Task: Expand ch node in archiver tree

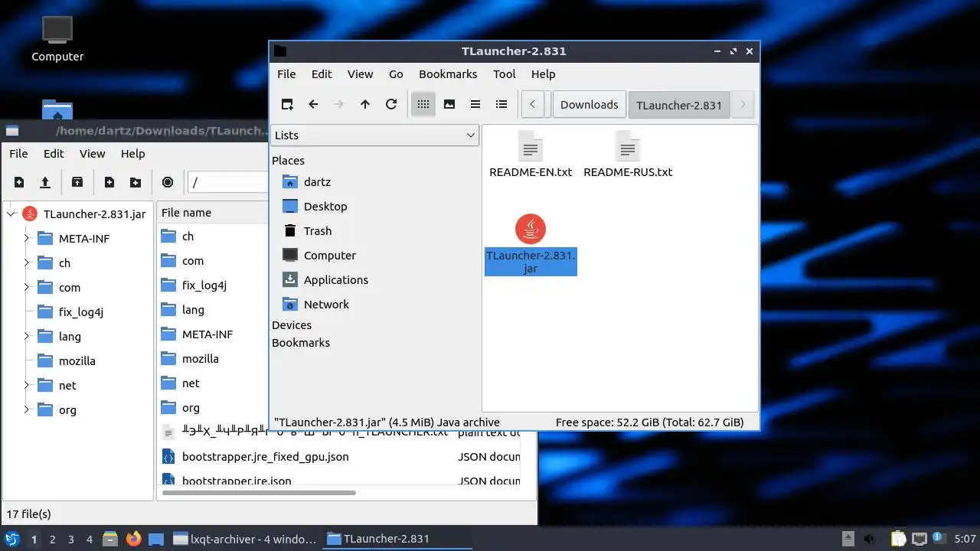Action: pyautogui.click(x=26, y=263)
